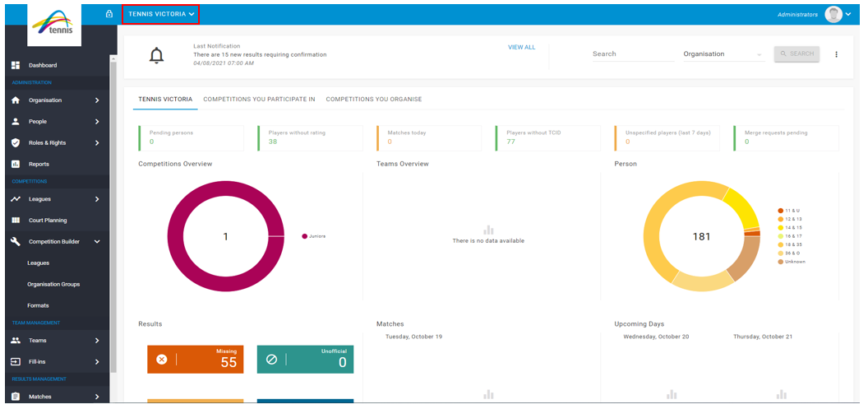Open the Tennis Victoria organisation dropdown
The width and height of the screenshot is (868, 409).
[160, 14]
